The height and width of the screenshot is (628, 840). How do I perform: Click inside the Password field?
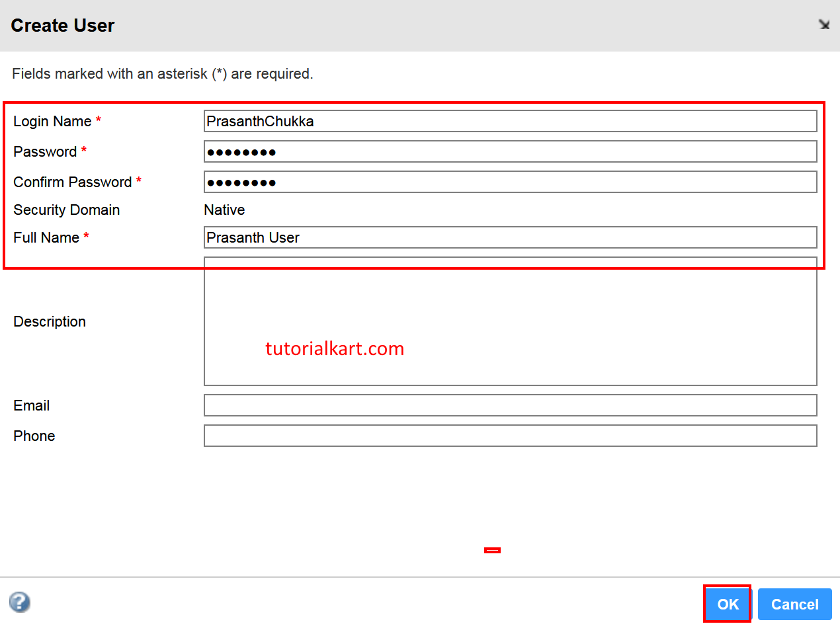[509, 151]
